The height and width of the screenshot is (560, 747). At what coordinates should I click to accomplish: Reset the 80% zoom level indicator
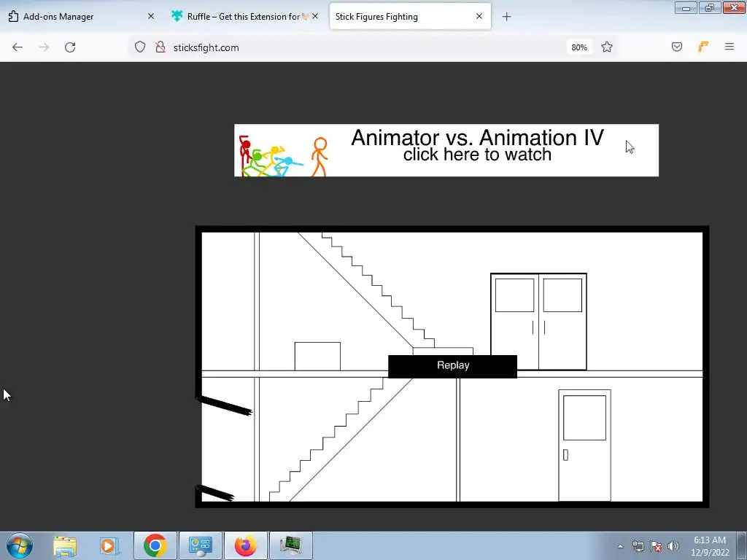tap(578, 47)
